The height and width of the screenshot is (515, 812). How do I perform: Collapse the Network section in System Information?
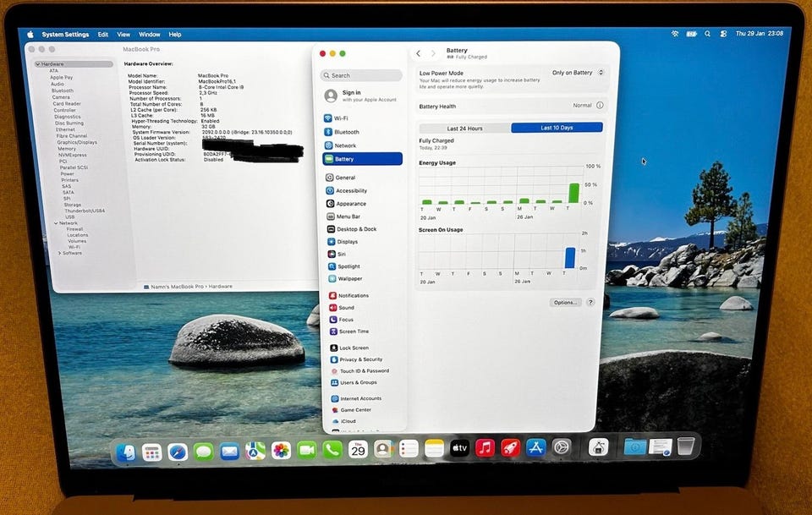(57, 223)
